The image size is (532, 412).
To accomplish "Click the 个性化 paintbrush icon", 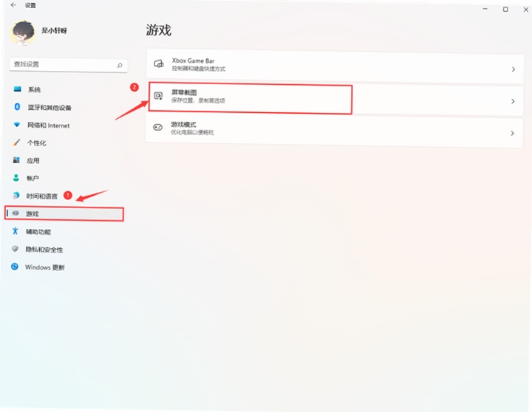I will pos(16,143).
